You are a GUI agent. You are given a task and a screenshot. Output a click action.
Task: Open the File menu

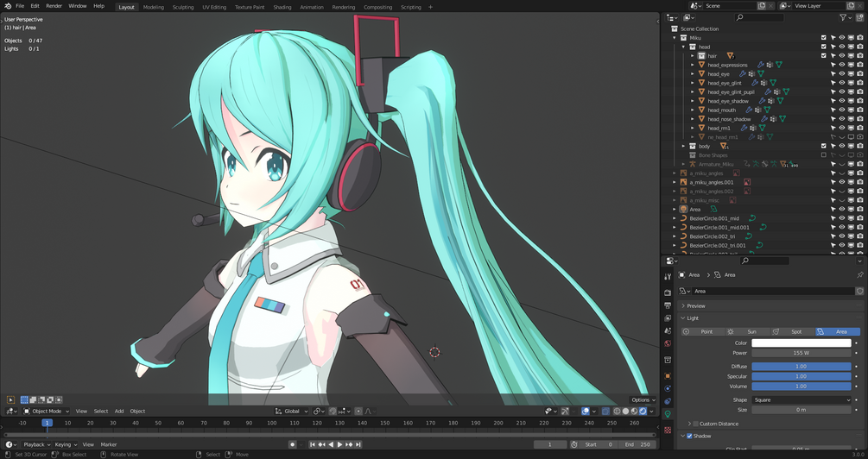[x=20, y=6]
